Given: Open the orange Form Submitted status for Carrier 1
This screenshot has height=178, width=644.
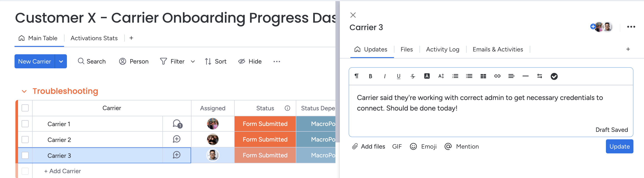Looking at the screenshot, I should [x=265, y=124].
